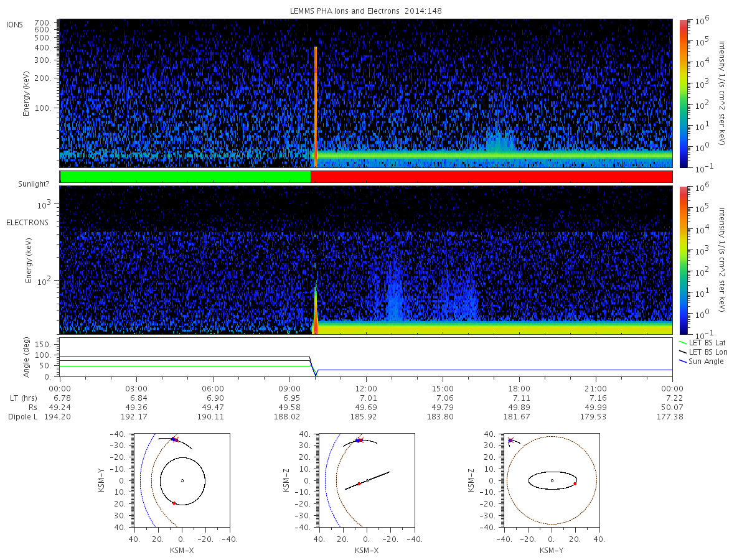
Task: Click the LET BS Lat legend entry
Action: 706,343
